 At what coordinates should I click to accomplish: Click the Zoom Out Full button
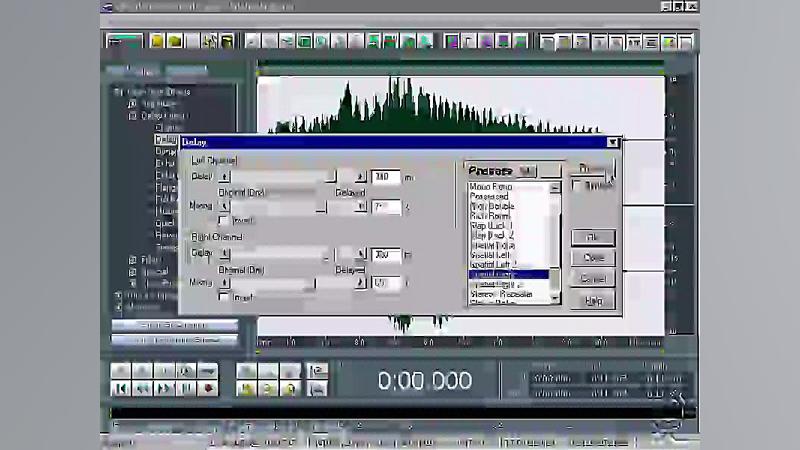click(x=290, y=371)
